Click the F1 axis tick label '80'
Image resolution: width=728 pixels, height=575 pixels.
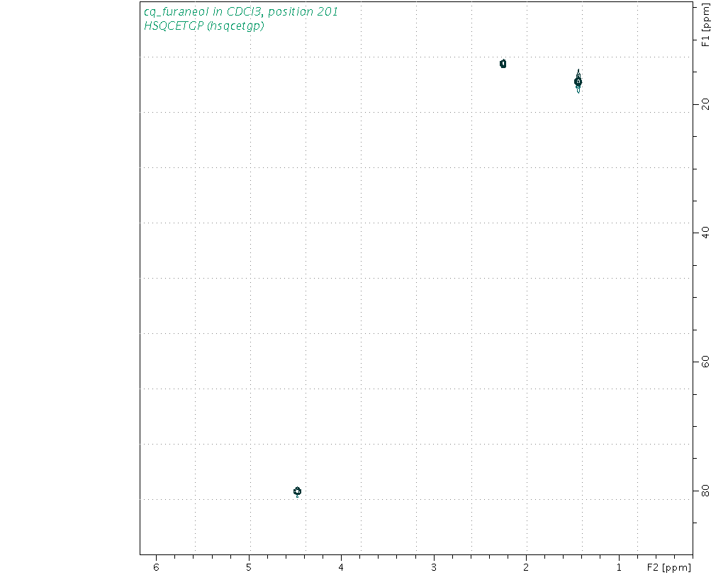(706, 491)
